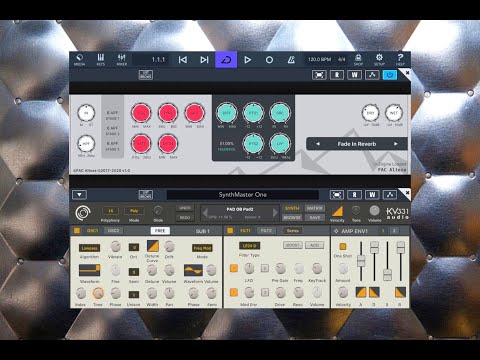The height and width of the screenshot is (360, 480).
Task: Start playback with the Play button
Action: [247, 60]
